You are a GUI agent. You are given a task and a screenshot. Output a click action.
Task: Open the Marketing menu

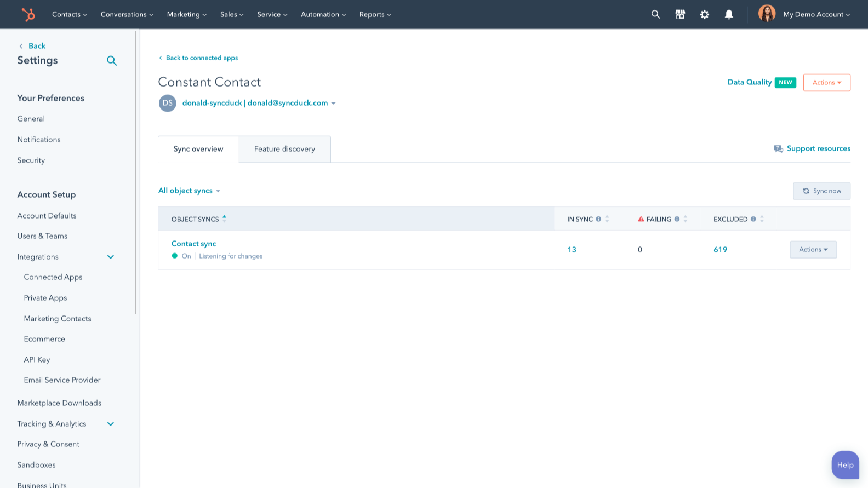187,14
